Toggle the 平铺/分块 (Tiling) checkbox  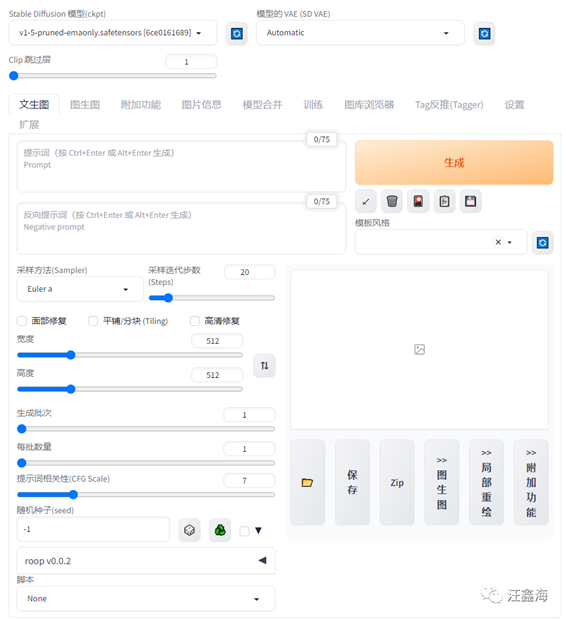[x=93, y=321]
